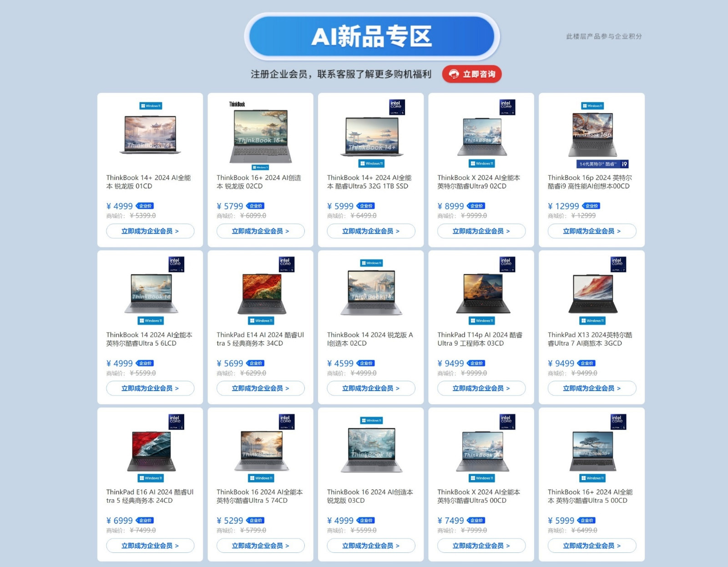
Task: Open title ThinkPad X13 2024 AI商旅本 3GCD
Action: 590,339
